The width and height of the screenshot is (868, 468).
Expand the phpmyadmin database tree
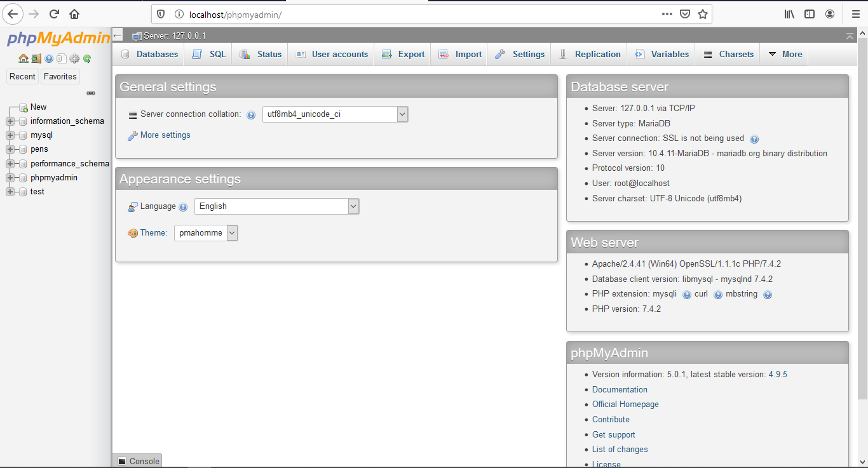[x=10, y=178]
